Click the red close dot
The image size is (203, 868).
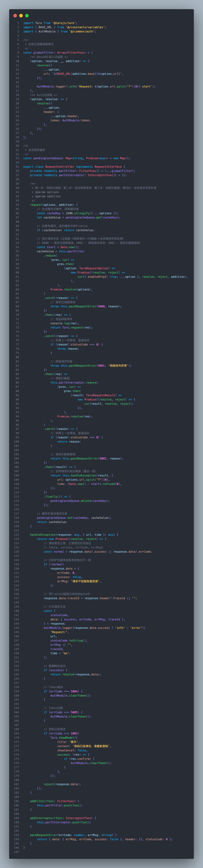(15, 16)
